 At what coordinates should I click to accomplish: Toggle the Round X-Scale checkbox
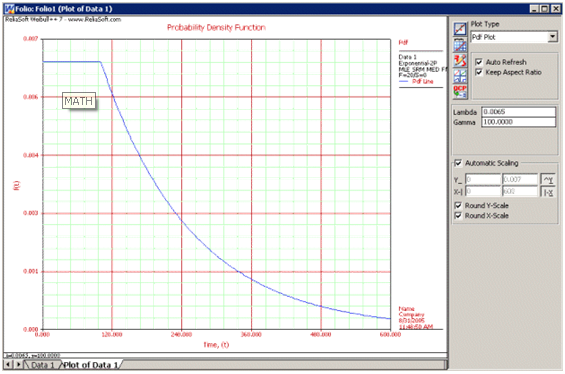(x=458, y=216)
